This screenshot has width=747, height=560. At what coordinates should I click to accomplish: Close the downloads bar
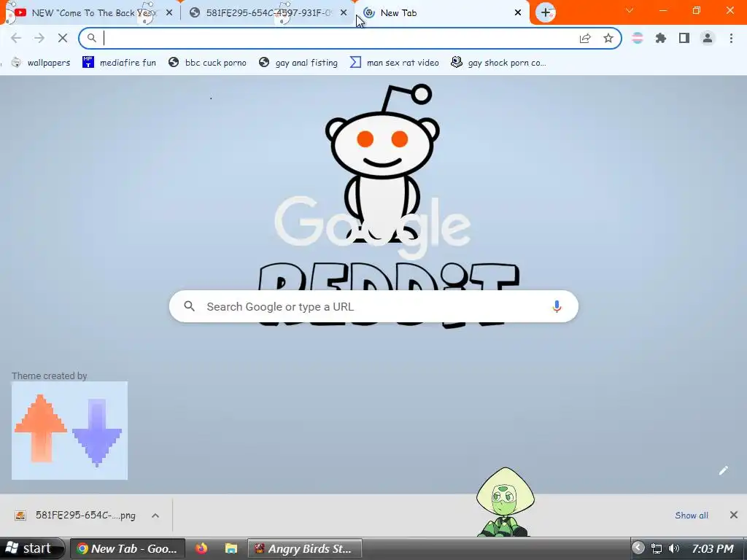(x=734, y=515)
